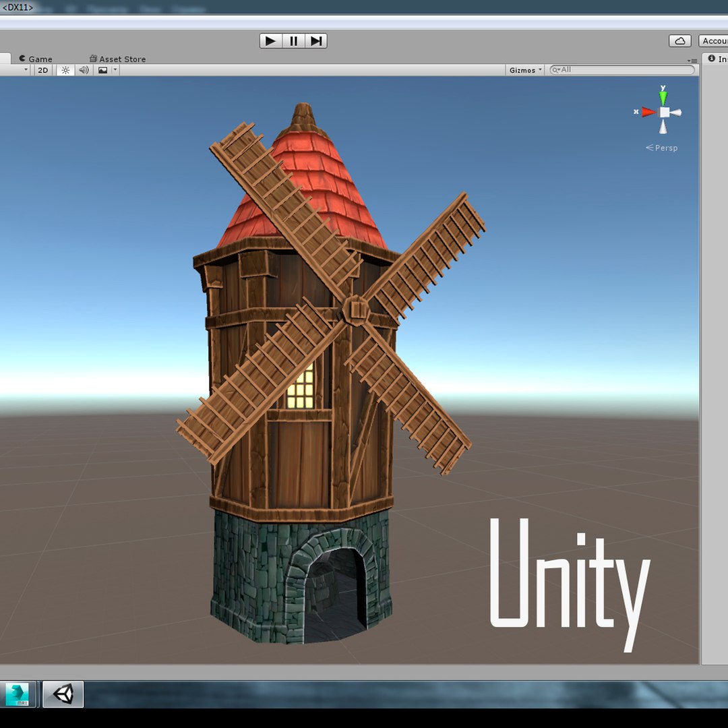Open the Gizmos dropdown
The height and width of the screenshot is (728, 728).
tap(525, 70)
